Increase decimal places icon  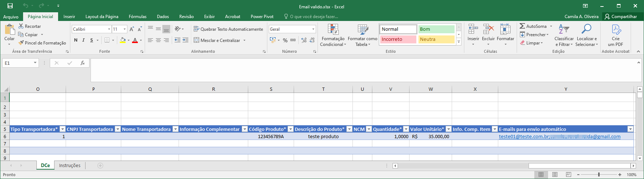(304, 40)
